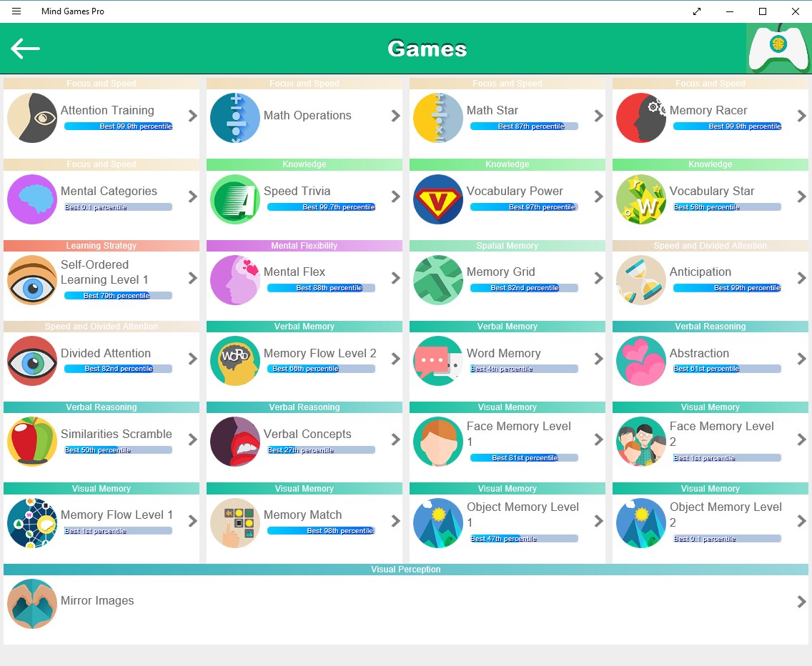Select the Math Operations icon

pyautogui.click(x=235, y=118)
